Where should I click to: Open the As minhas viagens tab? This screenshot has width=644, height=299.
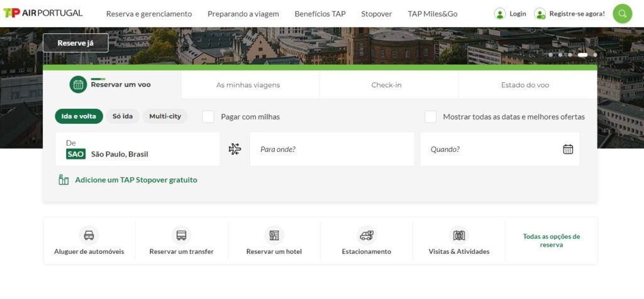(x=248, y=85)
